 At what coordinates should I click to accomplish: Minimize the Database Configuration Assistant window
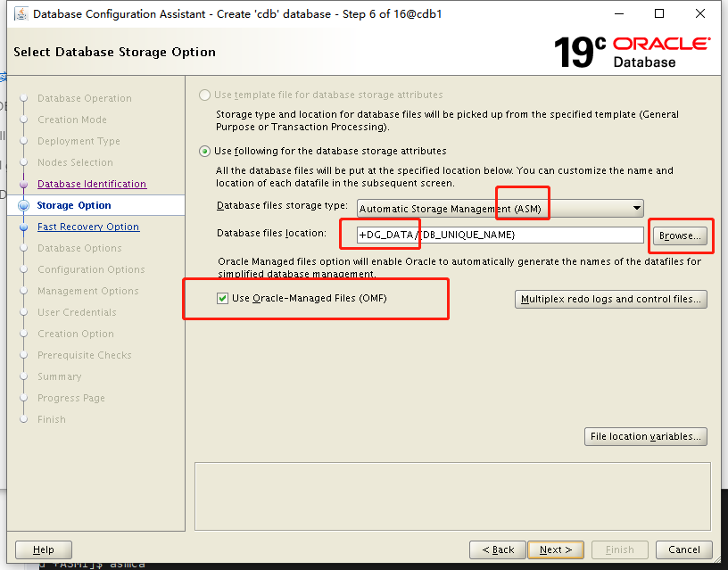[x=619, y=14]
